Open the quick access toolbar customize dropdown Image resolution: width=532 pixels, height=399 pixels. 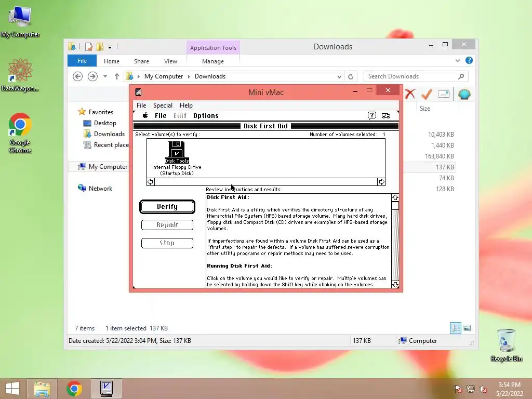point(110,47)
